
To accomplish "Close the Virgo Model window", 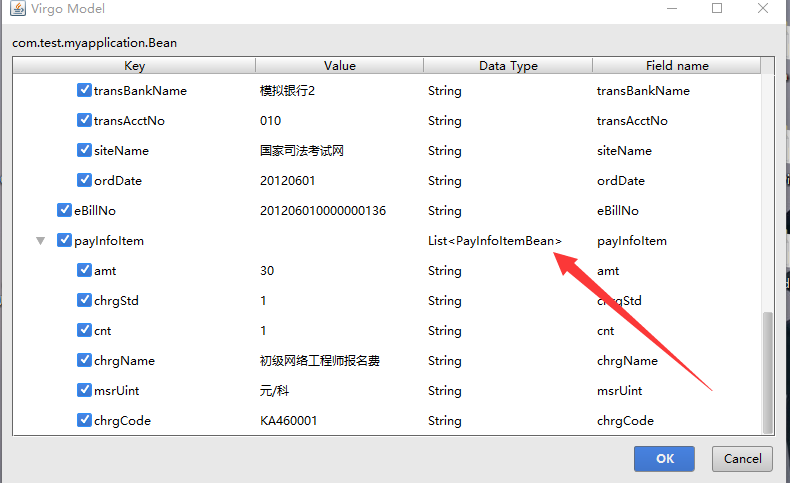I will pyautogui.click(x=763, y=8).
